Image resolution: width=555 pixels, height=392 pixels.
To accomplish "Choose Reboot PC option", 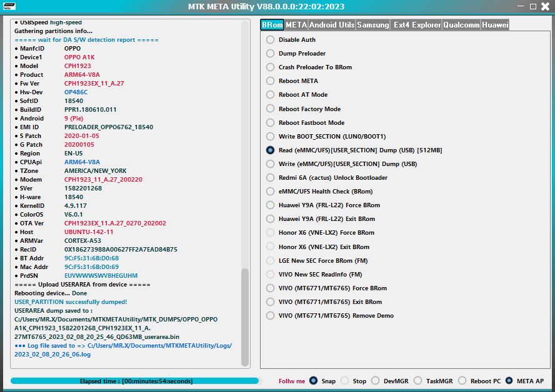I will [x=461, y=381].
